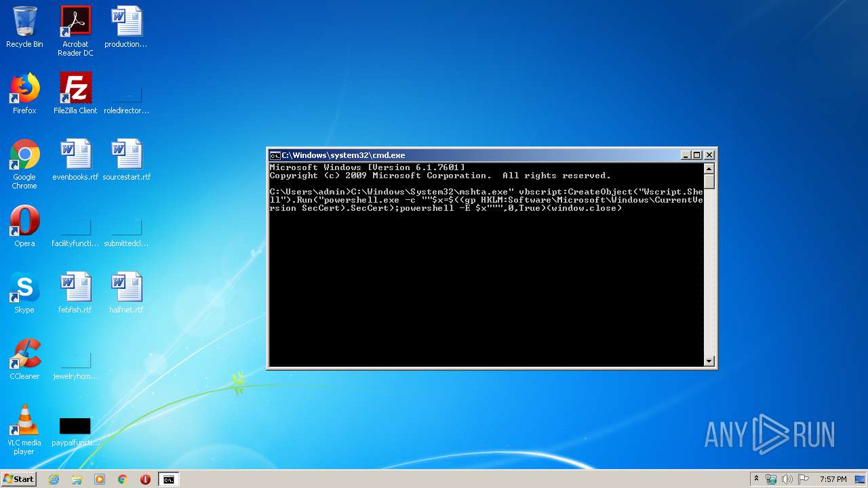The height and width of the screenshot is (488, 868).
Task: Open the Recycle Bin desktop icon
Action: (24, 27)
